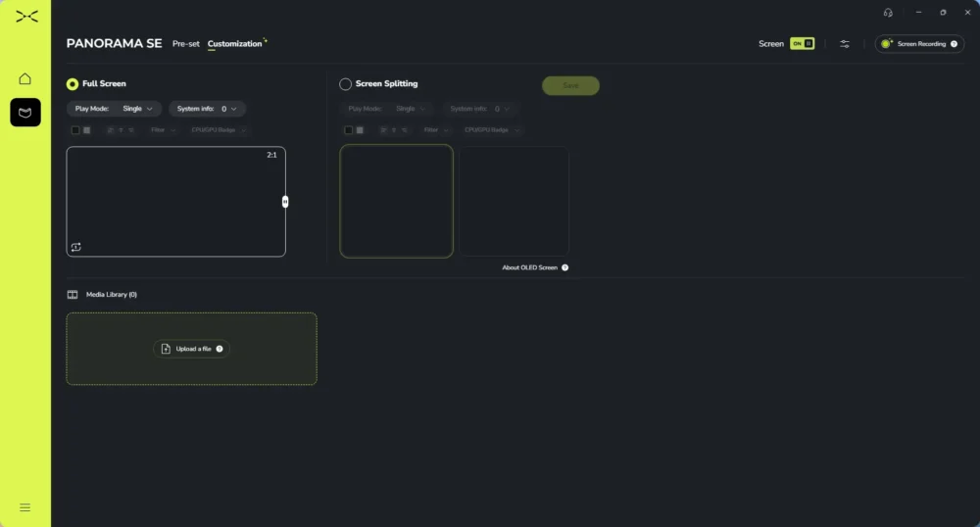Click the About OLED Screen question mark icon
980x527 pixels.
pos(565,267)
